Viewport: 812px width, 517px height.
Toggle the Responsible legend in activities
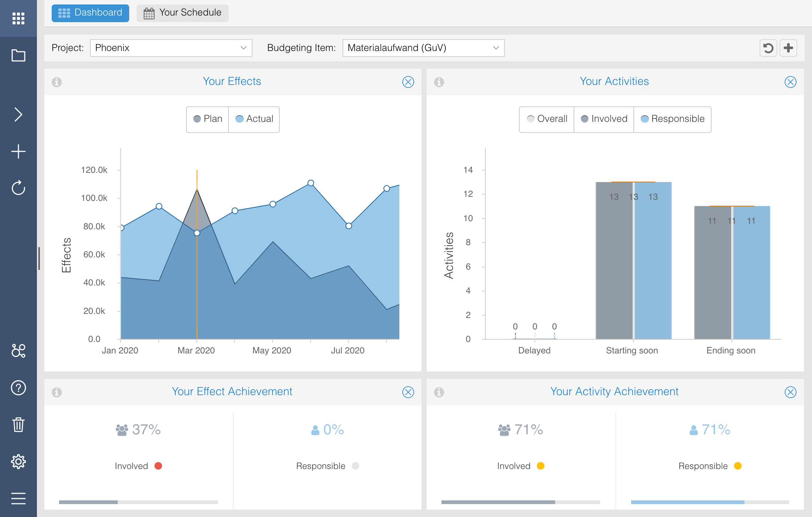672,119
